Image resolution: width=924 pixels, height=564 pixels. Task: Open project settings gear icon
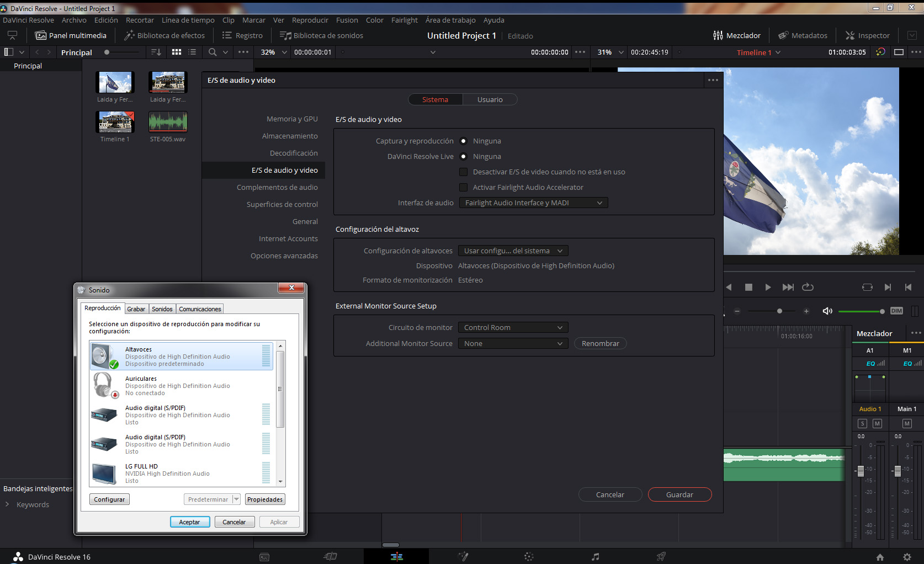tap(907, 557)
